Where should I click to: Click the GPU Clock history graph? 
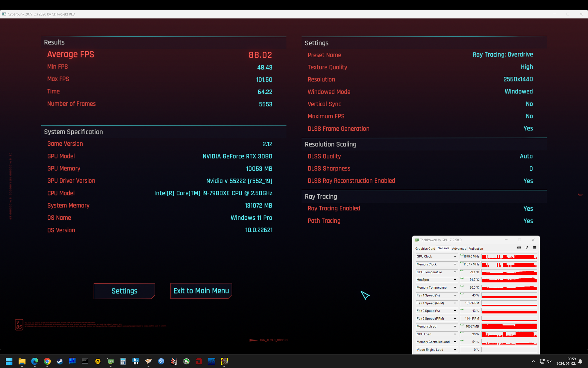509,257
